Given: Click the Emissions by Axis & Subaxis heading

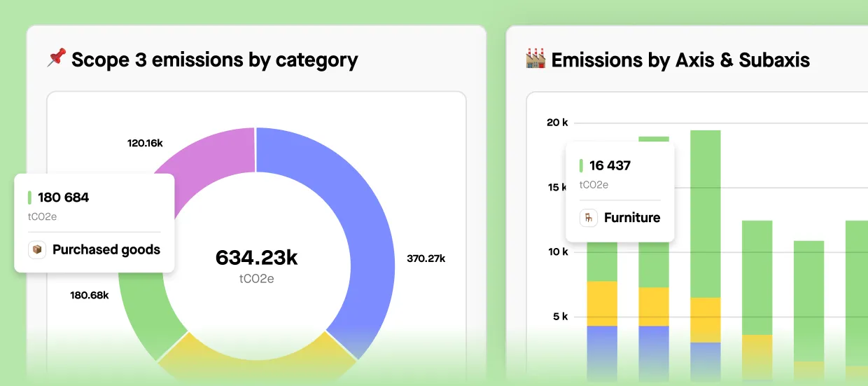Looking at the screenshot, I should 680,60.
